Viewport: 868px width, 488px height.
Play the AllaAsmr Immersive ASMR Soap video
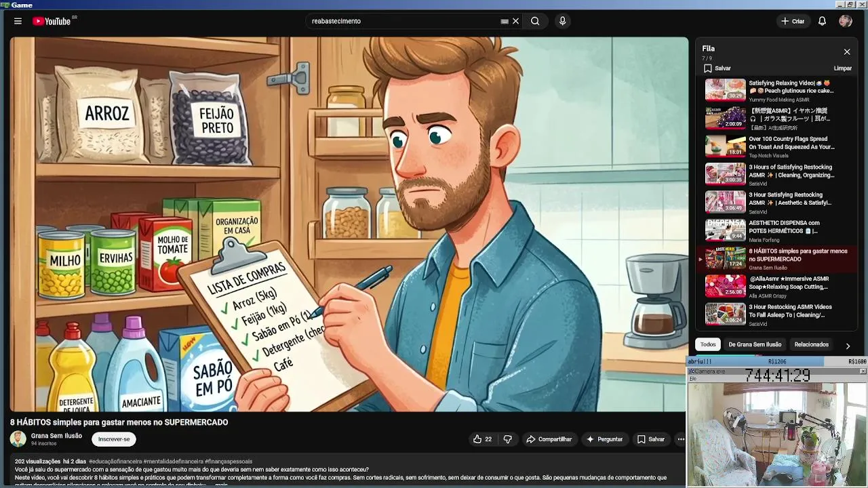point(776,286)
